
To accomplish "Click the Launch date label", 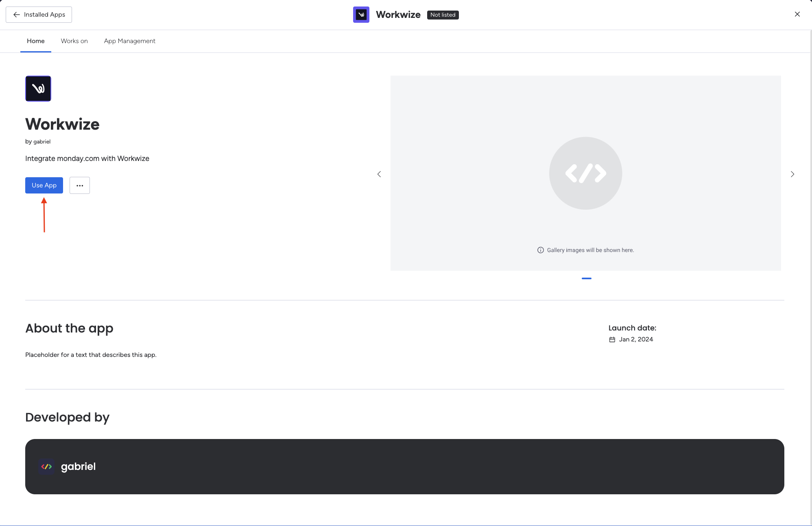I will coord(632,328).
